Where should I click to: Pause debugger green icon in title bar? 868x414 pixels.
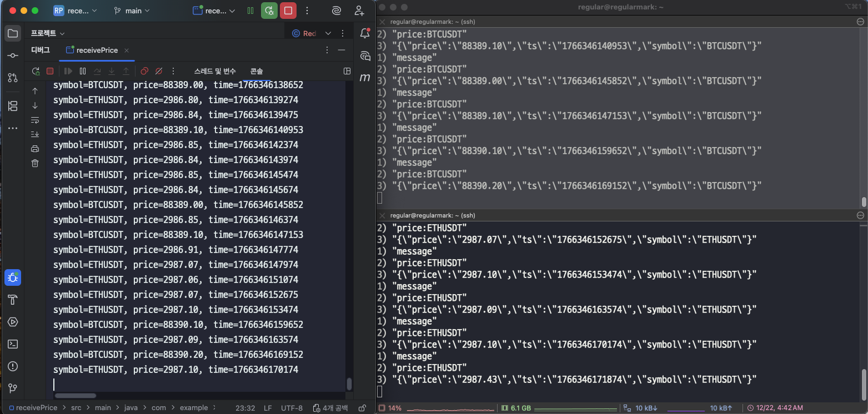point(250,11)
